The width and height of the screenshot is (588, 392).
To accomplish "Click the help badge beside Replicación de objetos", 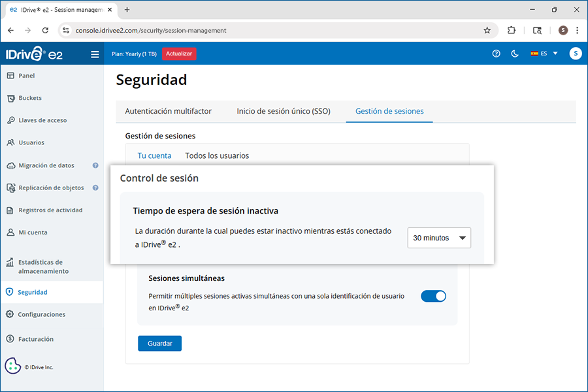I will click(x=95, y=188).
